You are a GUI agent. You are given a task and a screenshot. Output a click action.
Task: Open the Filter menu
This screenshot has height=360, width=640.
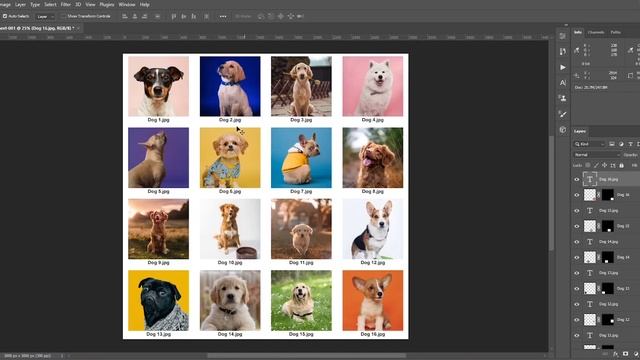pos(66,4)
